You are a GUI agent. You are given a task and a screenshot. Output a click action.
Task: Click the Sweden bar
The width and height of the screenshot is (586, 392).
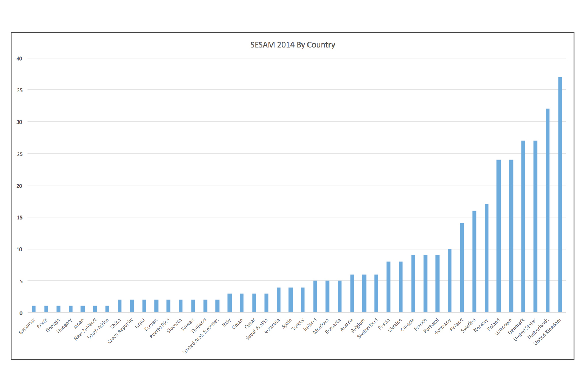click(474, 262)
